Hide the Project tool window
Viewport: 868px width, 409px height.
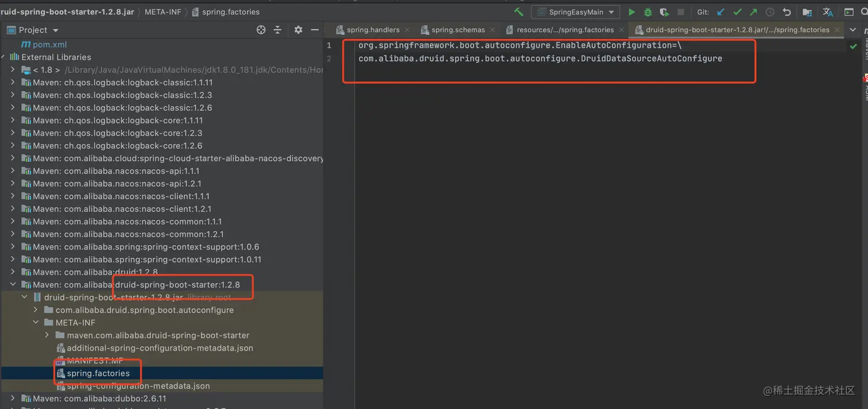click(x=315, y=30)
